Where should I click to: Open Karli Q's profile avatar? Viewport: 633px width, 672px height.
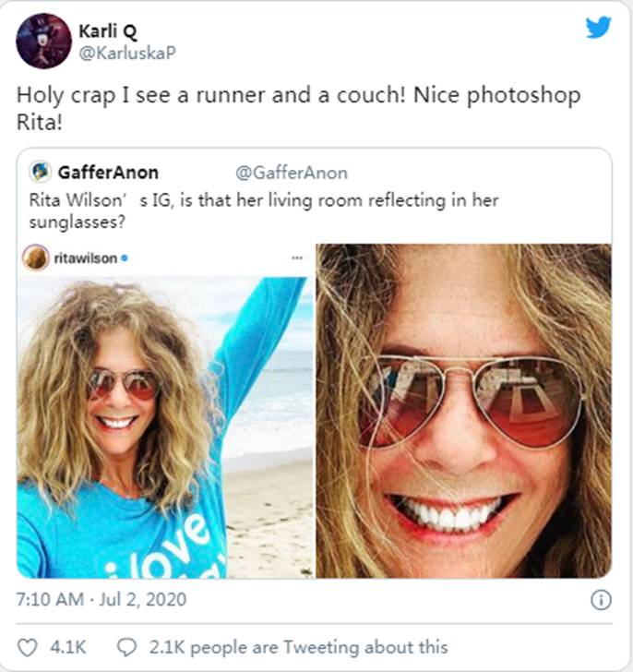[x=43, y=41]
